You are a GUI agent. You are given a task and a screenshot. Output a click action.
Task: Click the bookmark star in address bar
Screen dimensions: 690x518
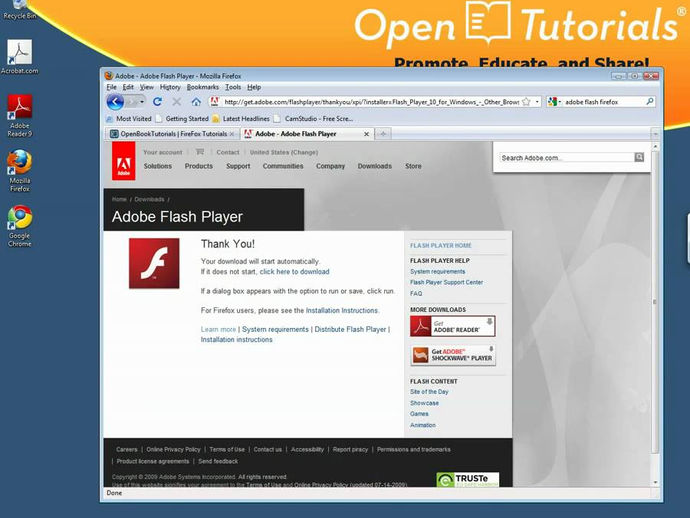526,102
